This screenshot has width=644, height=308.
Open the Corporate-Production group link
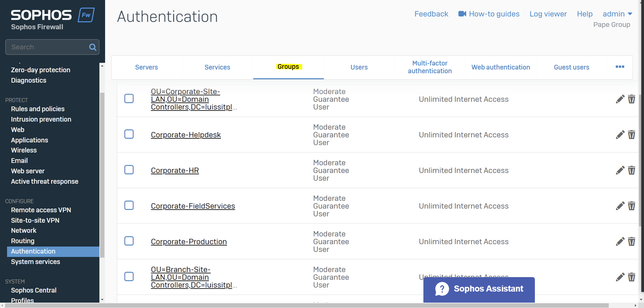pyautogui.click(x=189, y=241)
